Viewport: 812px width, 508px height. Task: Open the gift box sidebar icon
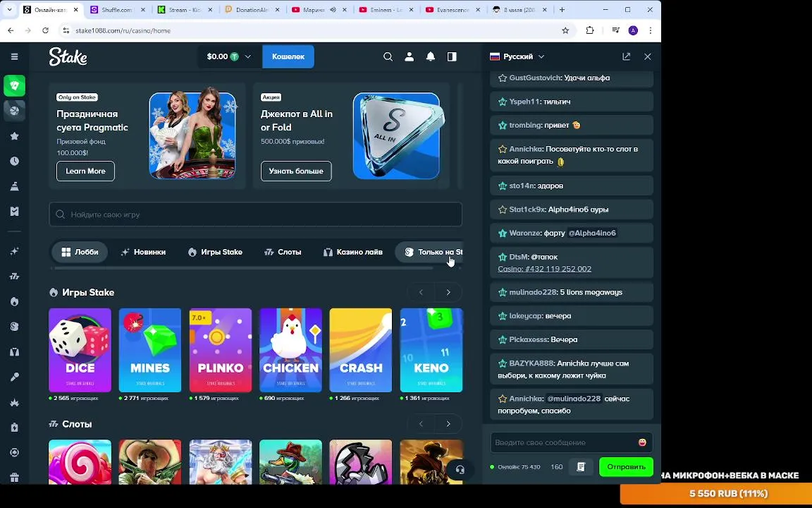(x=15, y=478)
